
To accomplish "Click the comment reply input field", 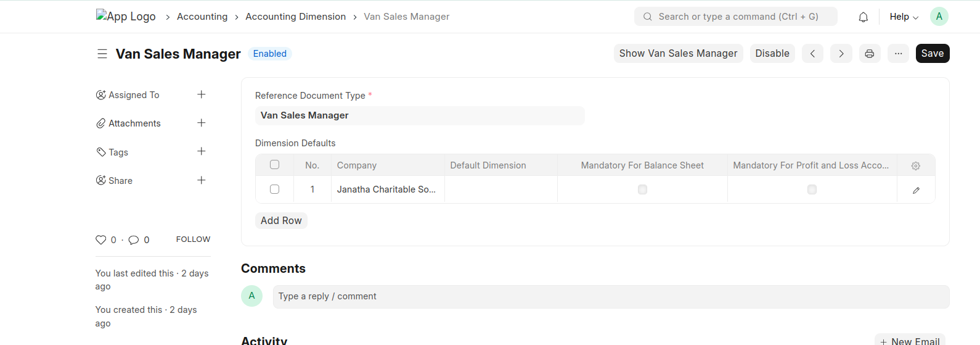I will [610, 296].
